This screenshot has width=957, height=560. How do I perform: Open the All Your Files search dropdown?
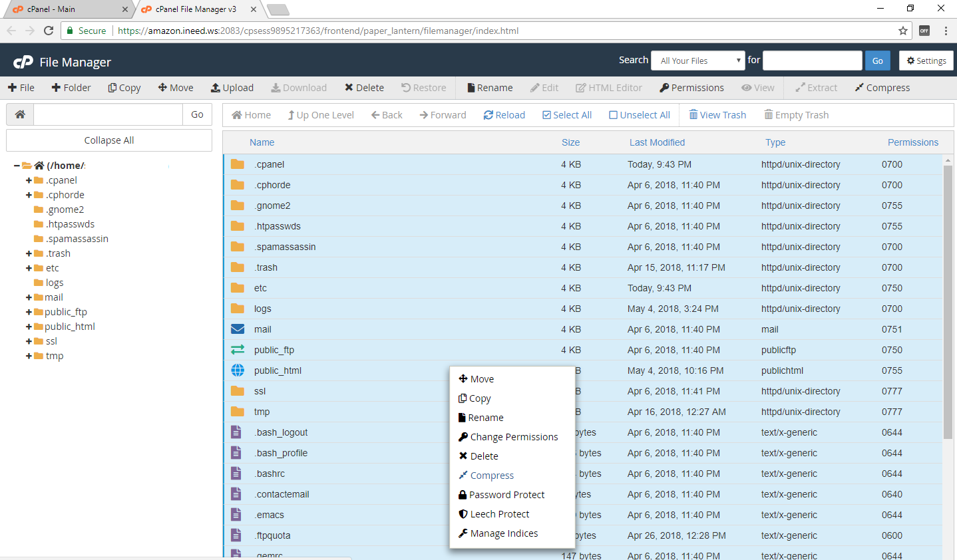pyautogui.click(x=697, y=61)
